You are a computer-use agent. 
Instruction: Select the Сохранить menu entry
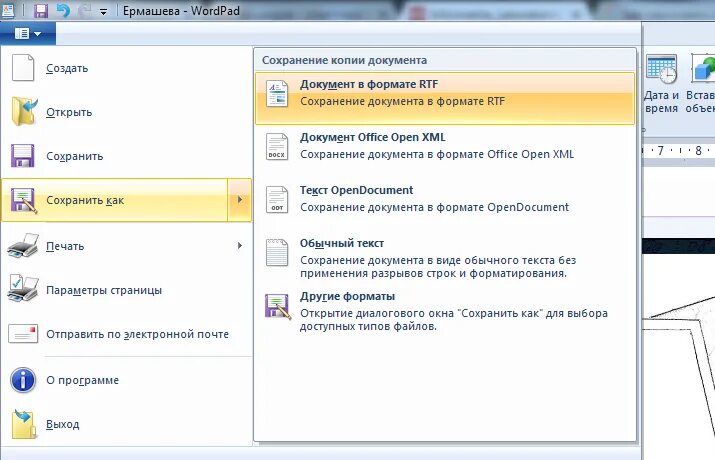(x=127, y=156)
